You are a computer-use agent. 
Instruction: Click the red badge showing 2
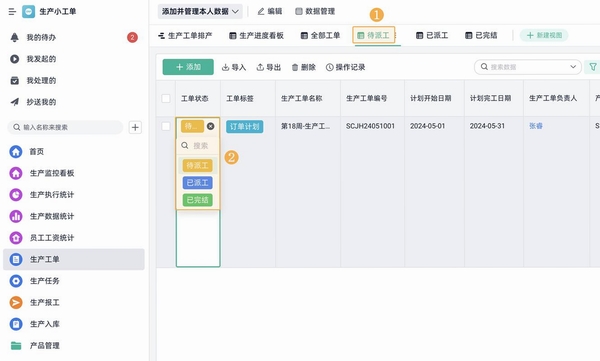coord(132,38)
